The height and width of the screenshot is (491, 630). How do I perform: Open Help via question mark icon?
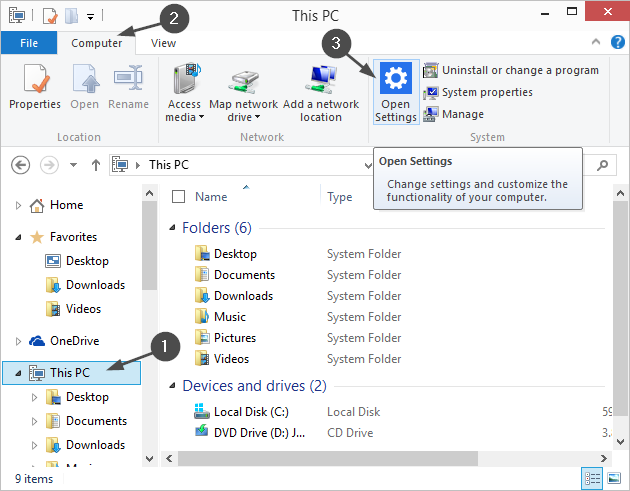point(618,42)
